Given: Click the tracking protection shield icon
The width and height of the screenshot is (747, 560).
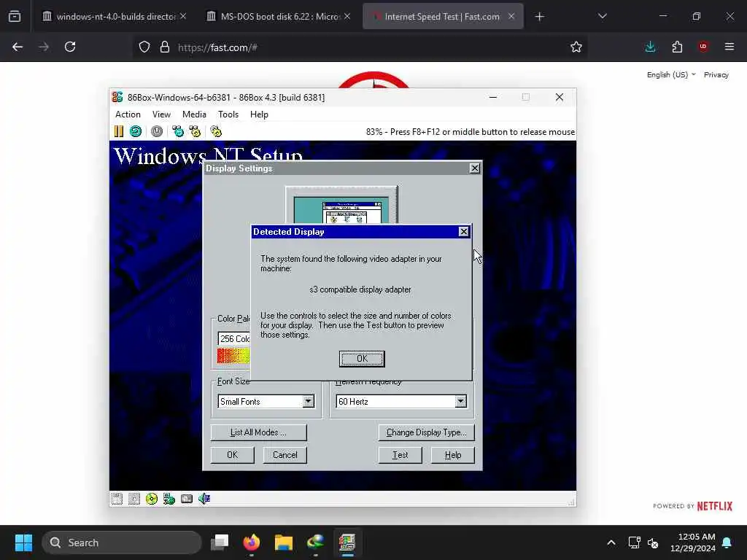Looking at the screenshot, I should pos(144,47).
